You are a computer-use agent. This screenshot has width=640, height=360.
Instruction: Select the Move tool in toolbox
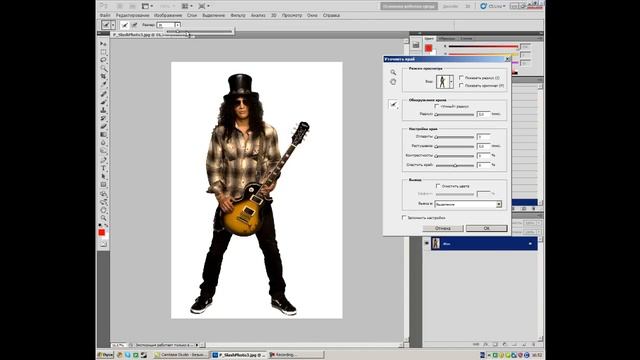tap(103, 44)
